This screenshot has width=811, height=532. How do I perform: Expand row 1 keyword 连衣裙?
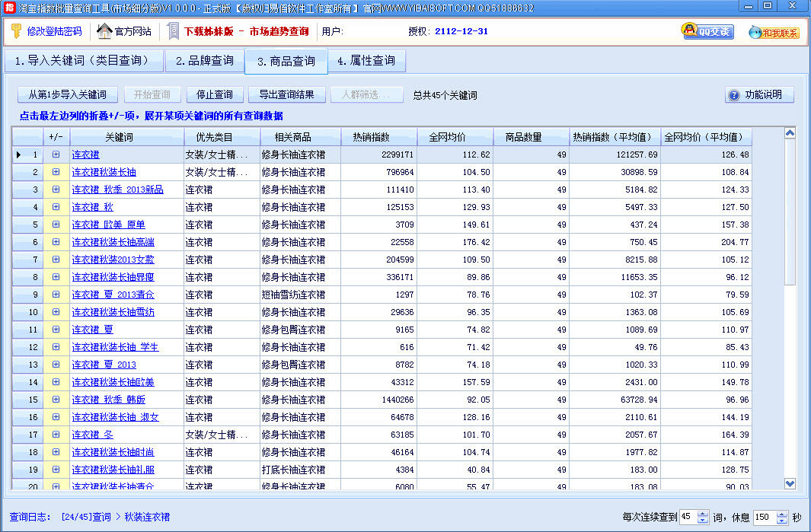click(56, 155)
